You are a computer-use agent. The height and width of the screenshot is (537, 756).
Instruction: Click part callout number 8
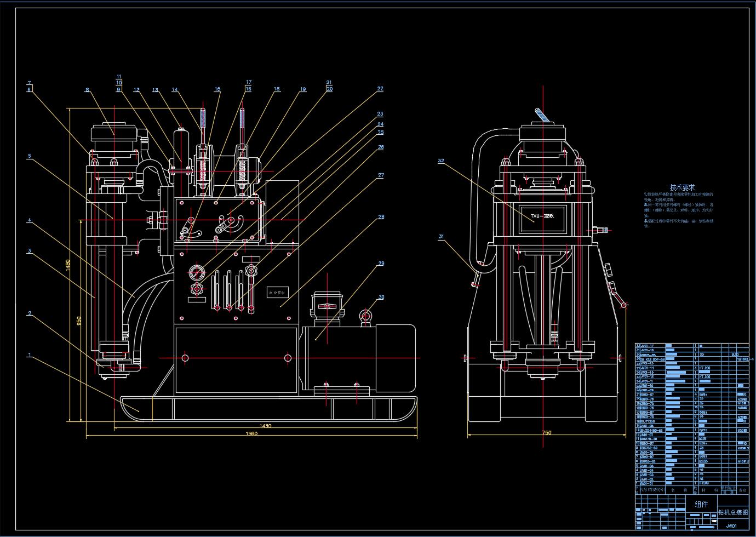coord(87,90)
